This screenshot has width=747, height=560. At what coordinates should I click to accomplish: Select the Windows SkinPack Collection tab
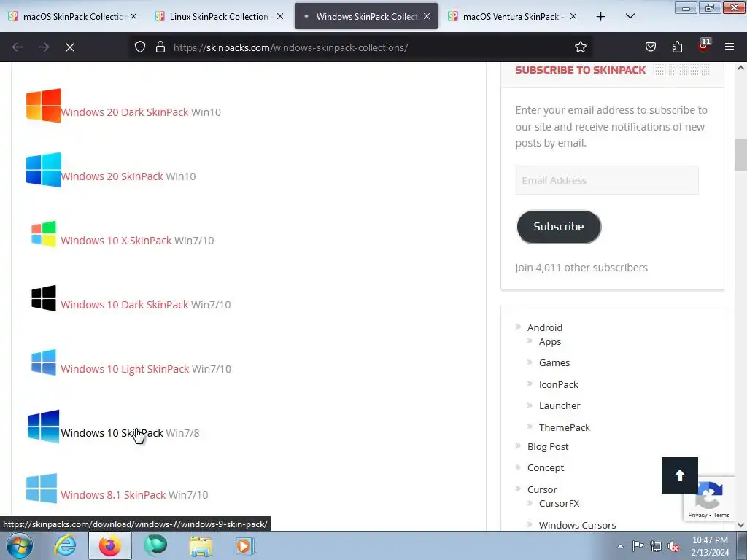[x=366, y=16]
